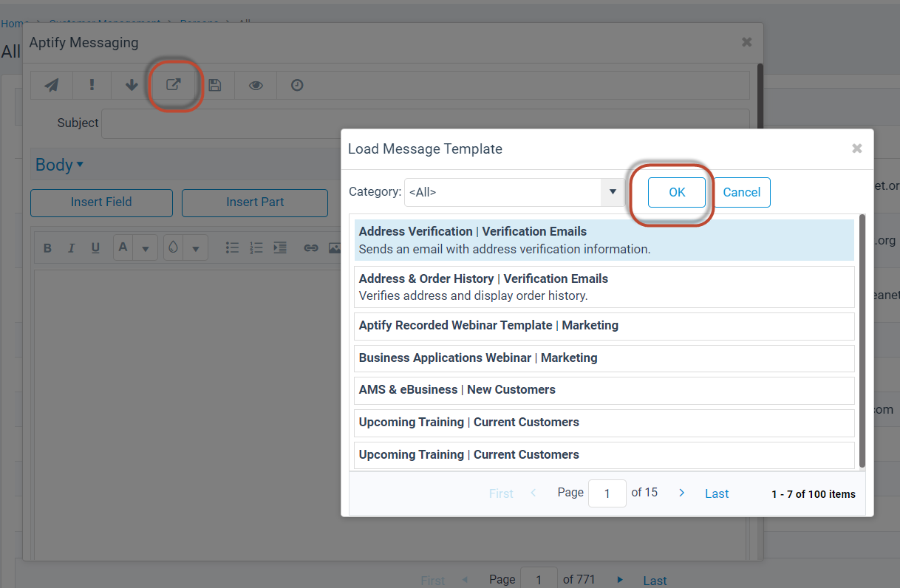Click Home breadcrumb link

pos(14,24)
